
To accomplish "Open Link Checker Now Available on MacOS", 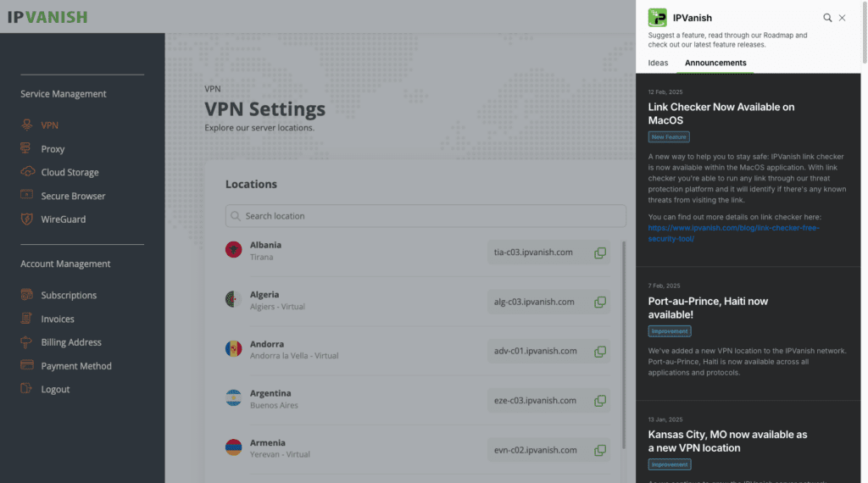I will (721, 114).
